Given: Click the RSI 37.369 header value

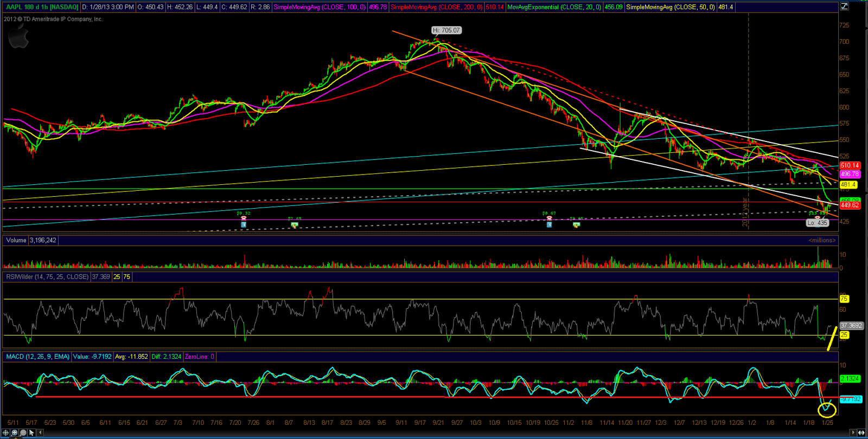Looking at the screenshot, I should (x=101, y=276).
